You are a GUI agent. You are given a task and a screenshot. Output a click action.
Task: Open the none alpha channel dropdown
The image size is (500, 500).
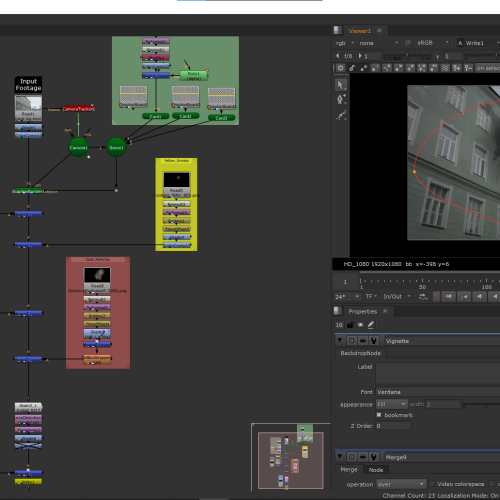point(378,43)
